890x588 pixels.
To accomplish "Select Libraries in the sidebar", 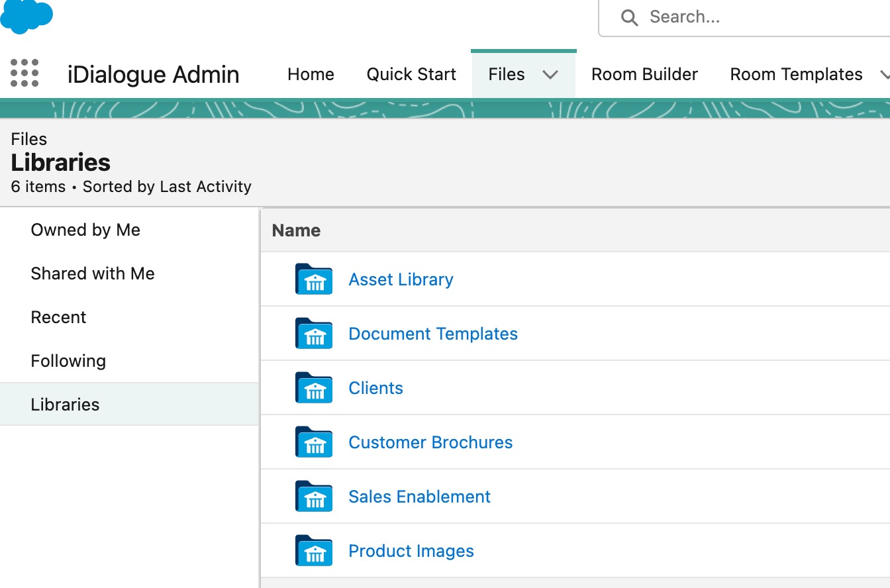I will (129, 404).
